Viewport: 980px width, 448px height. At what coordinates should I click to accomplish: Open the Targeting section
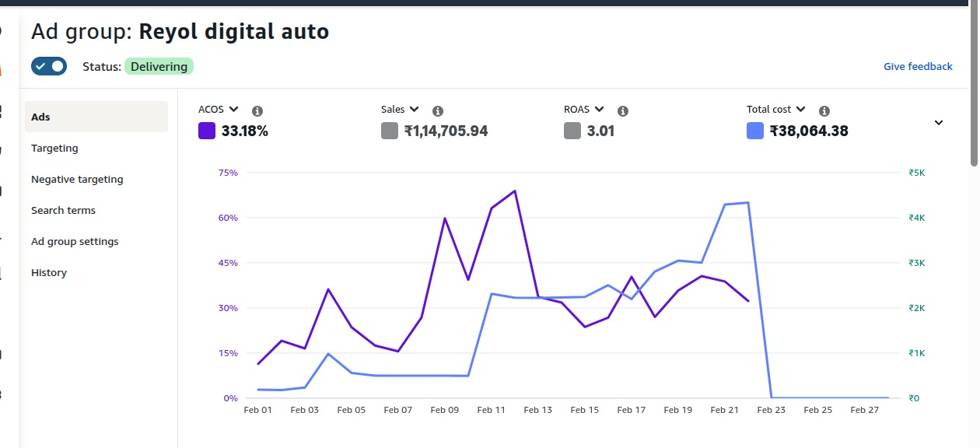coord(54,148)
